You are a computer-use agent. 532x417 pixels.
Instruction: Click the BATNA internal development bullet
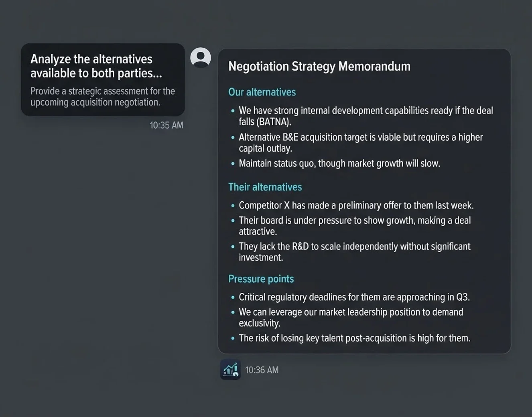click(362, 116)
